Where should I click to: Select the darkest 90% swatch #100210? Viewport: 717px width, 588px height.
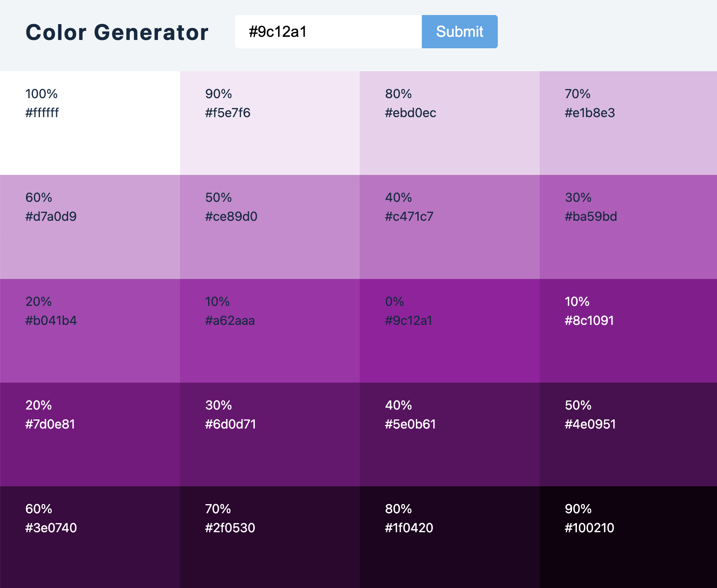click(x=628, y=537)
